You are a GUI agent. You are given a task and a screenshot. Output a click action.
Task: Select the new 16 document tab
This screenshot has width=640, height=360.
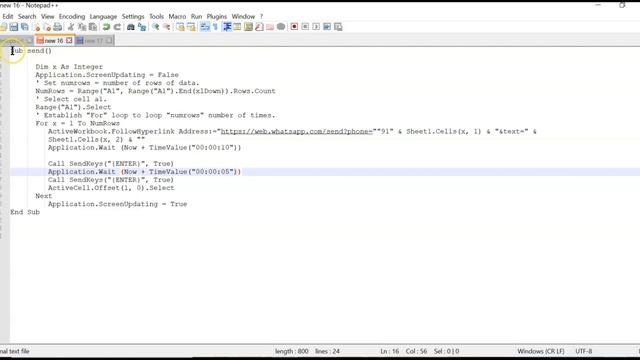click(54, 41)
